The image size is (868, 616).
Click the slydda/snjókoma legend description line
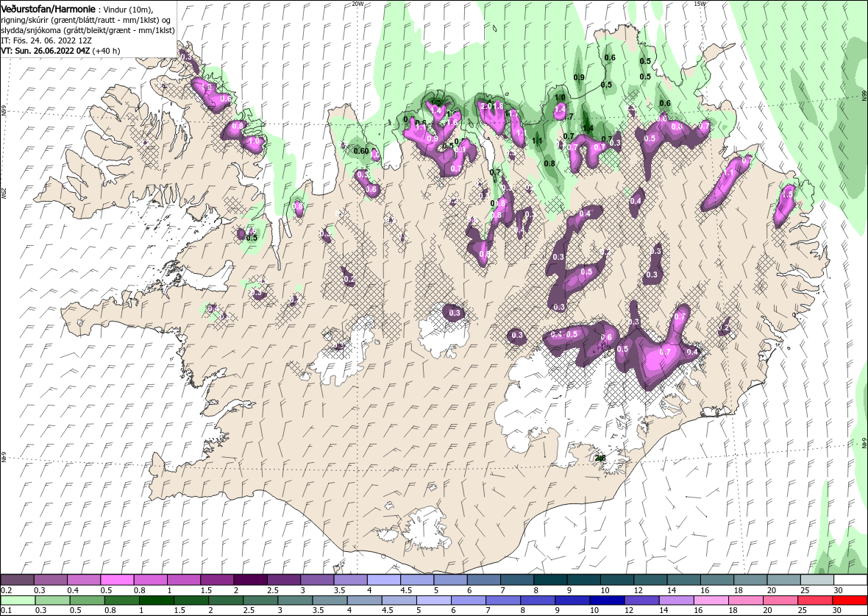coord(88,30)
